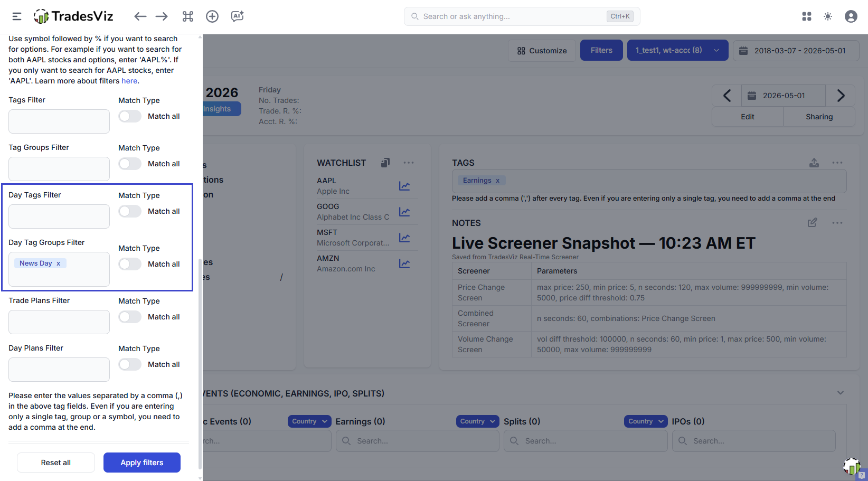The height and width of the screenshot is (481, 868).
Task: Open date range picker 2018-03-07 - 2026-05-01
Action: point(796,51)
